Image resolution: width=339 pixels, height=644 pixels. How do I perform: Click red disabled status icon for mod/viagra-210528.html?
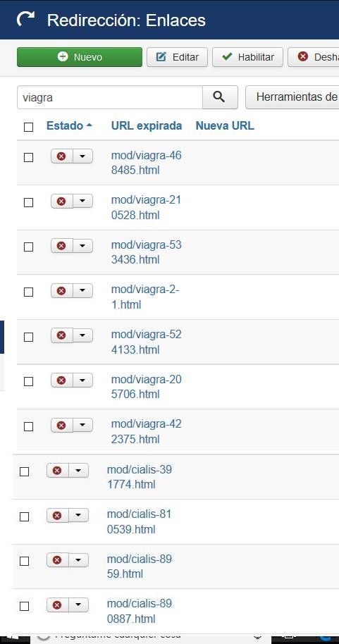click(61, 202)
